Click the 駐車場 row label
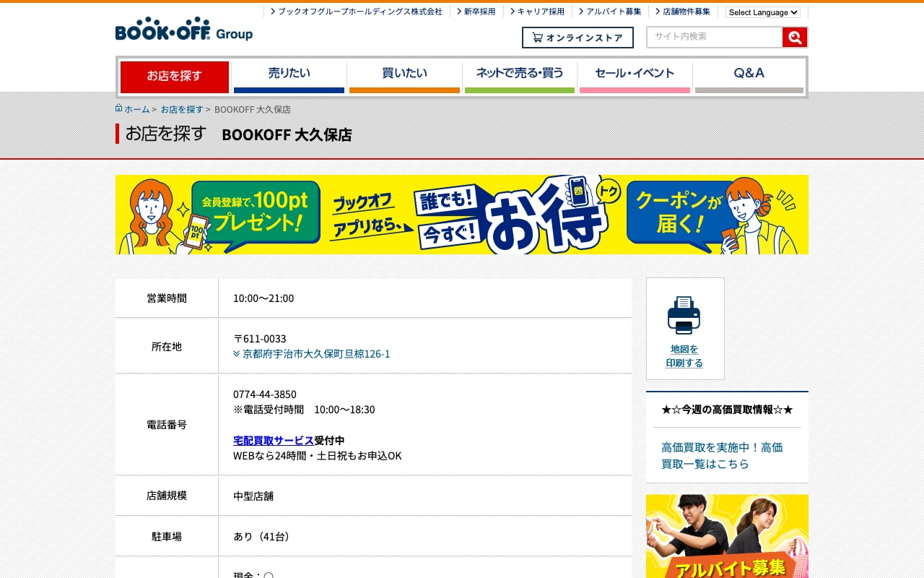The width and height of the screenshot is (924, 578). tap(167, 537)
